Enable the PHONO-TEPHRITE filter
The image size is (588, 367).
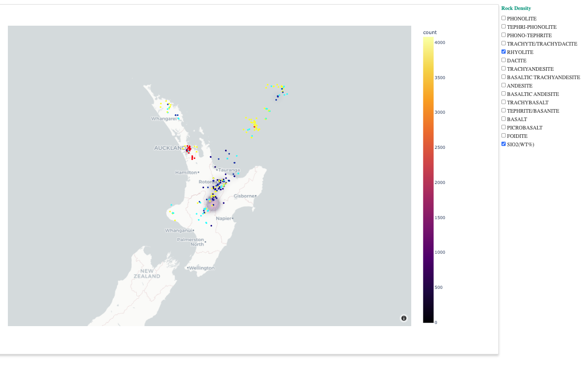(x=503, y=34)
